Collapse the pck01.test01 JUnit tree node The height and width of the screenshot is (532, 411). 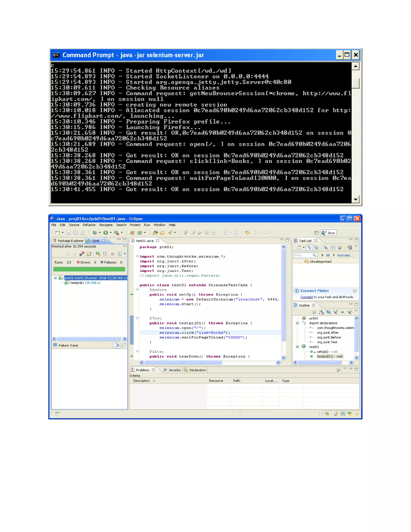(55, 278)
